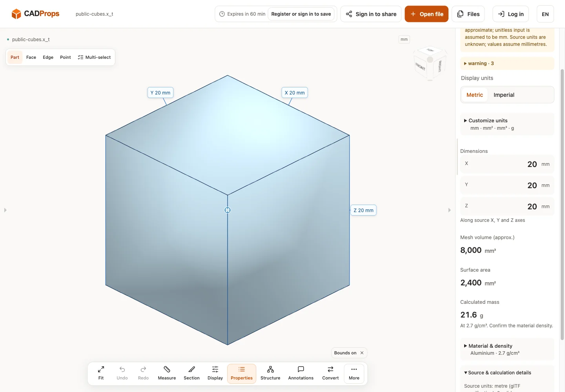Open the Annotations tool

[301, 373]
